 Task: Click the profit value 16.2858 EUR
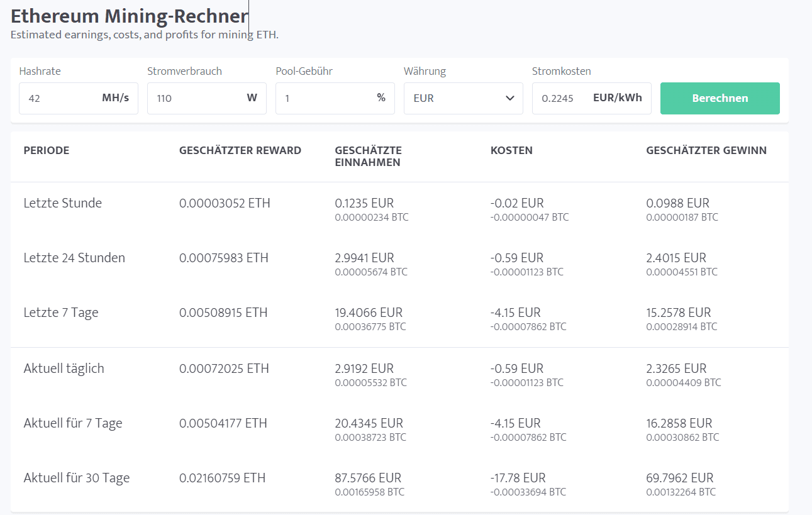679,423
